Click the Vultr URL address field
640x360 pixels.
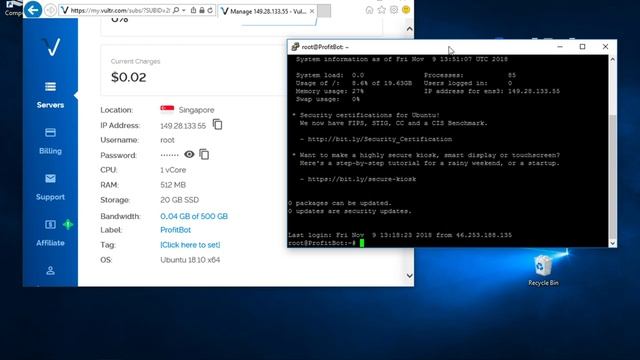pos(120,11)
